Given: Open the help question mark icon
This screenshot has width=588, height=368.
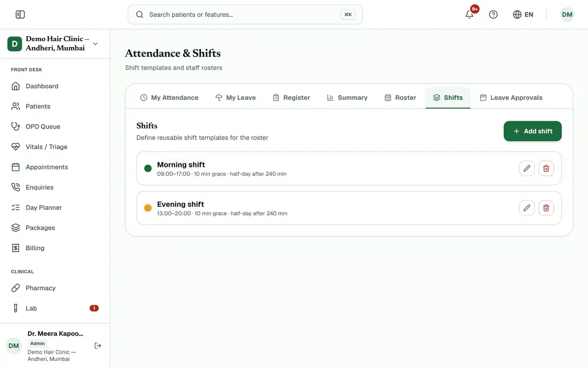Looking at the screenshot, I should (493, 15).
